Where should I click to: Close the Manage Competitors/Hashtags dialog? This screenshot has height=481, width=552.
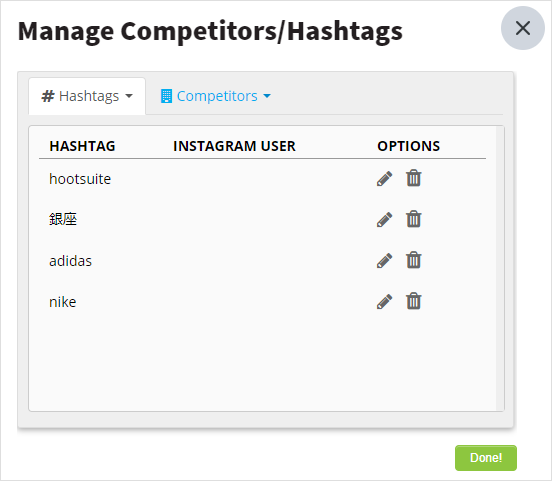pyautogui.click(x=523, y=28)
